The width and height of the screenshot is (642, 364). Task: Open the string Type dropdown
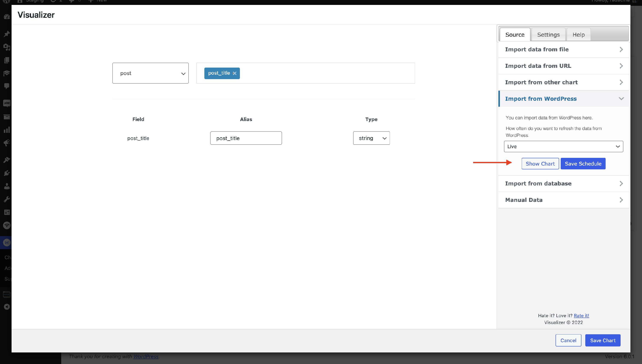point(371,138)
